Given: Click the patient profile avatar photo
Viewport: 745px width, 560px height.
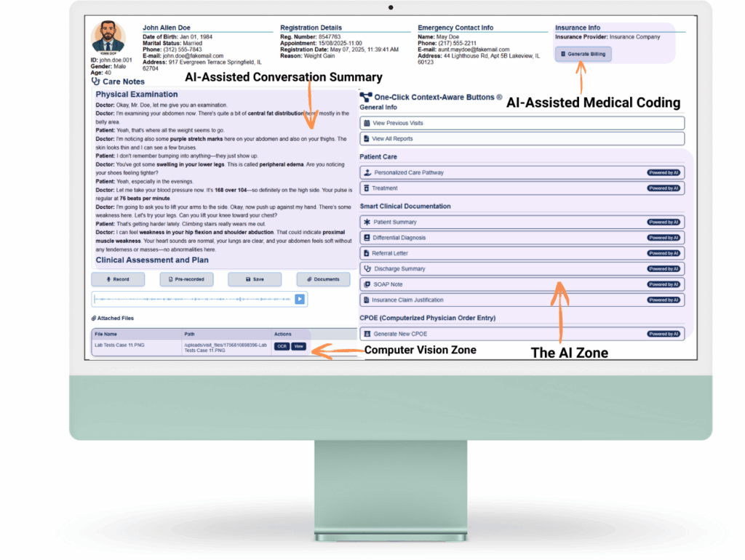Looking at the screenshot, I should pos(108,36).
